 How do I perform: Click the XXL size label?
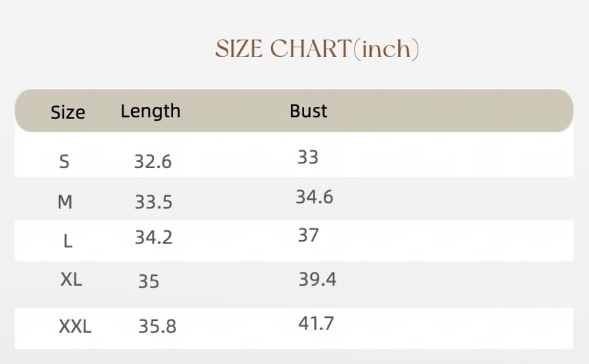click(75, 326)
